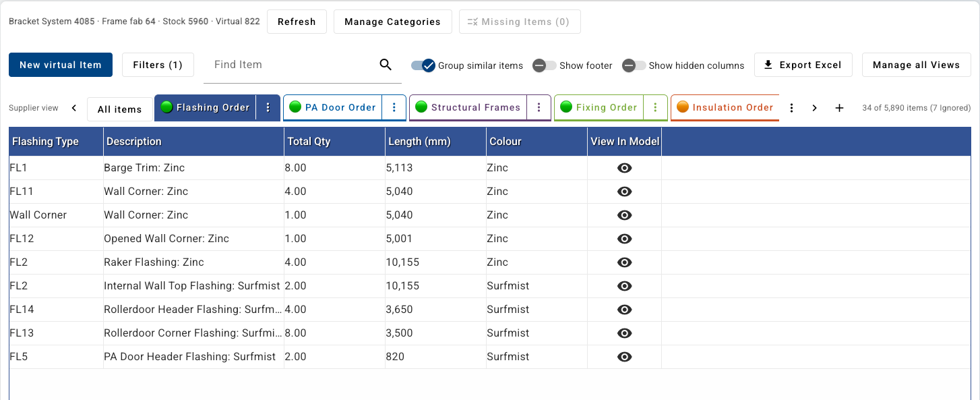Click the FL5 flashing type cell
Viewport: 980px width, 400px height.
click(x=56, y=357)
